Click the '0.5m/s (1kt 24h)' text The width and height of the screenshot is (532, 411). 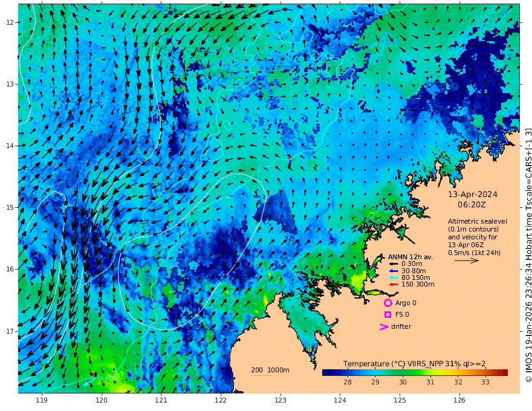pos(474,253)
